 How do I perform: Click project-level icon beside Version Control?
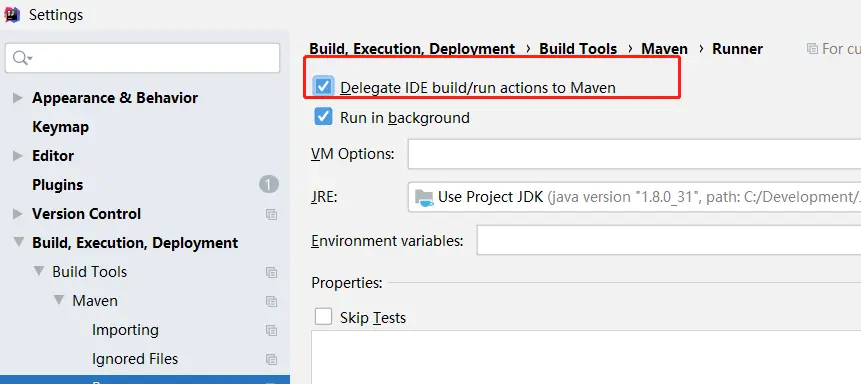point(271,214)
